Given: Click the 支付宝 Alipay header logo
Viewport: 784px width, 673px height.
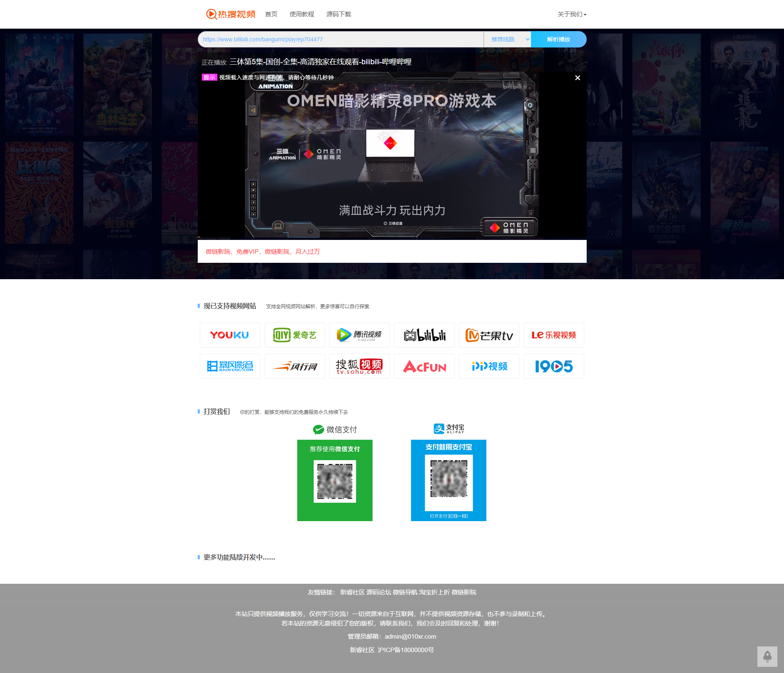Looking at the screenshot, I should tap(449, 429).
